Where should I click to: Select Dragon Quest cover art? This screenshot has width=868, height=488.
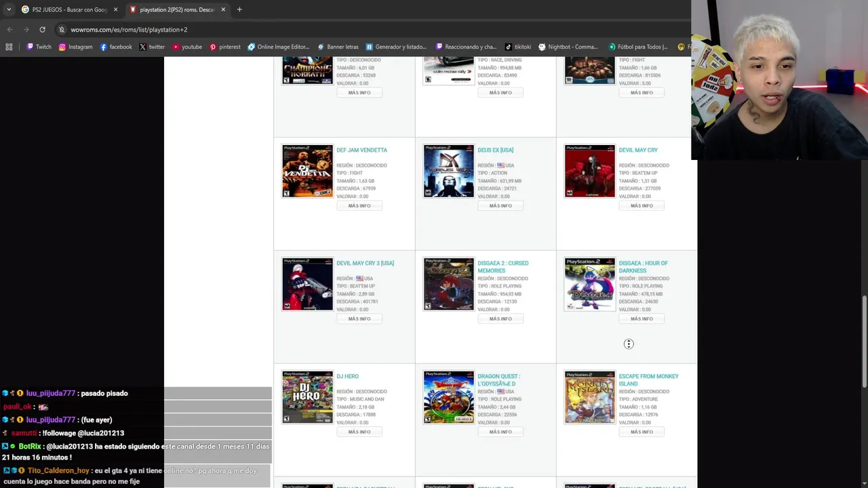point(449,397)
